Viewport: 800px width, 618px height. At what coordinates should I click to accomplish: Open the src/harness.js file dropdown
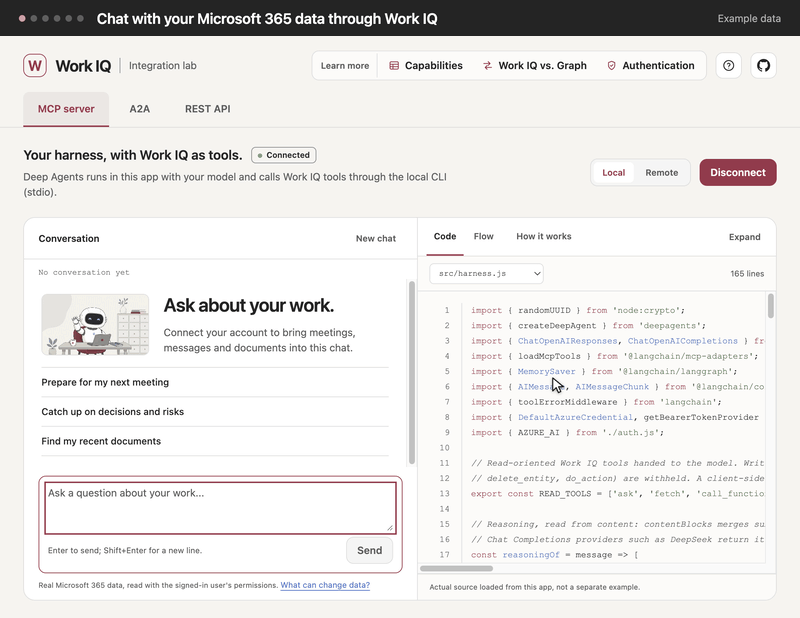(486, 274)
